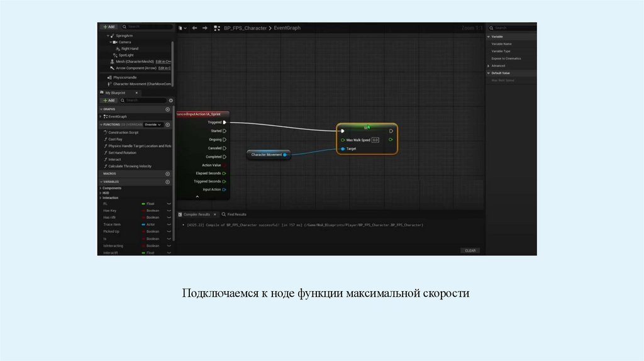Select the Mesh (CharacterMesh0) component icon
Screen dimensions: 644x361
coord(112,62)
